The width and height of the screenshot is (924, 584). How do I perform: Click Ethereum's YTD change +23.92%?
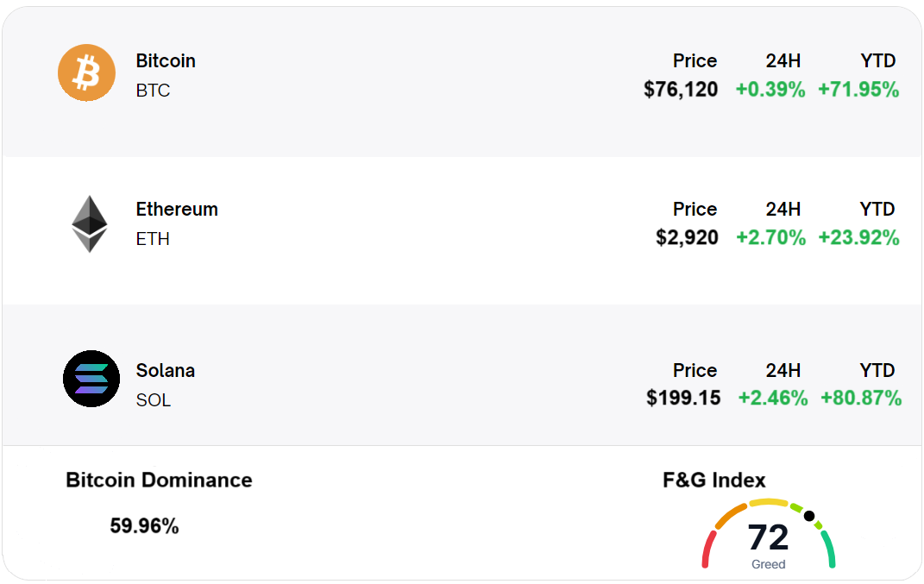[858, 238]
